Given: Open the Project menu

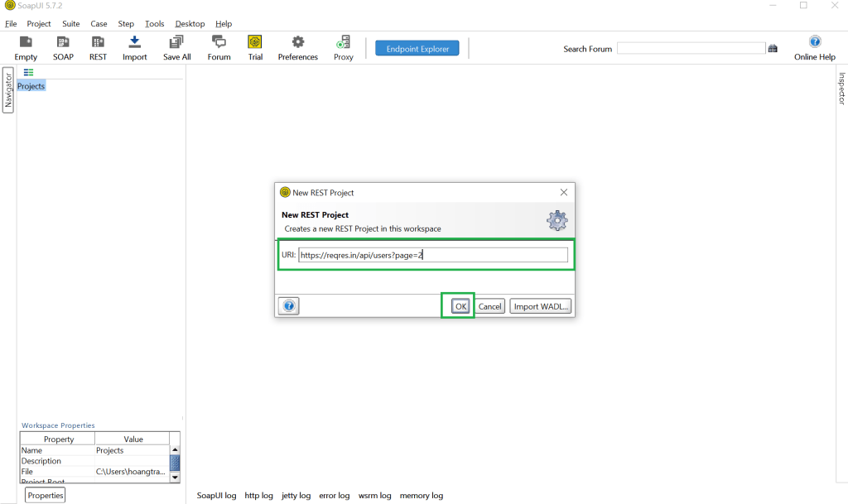Looking at the screenshot, I should pyautogui.click(x=38, y=24).
